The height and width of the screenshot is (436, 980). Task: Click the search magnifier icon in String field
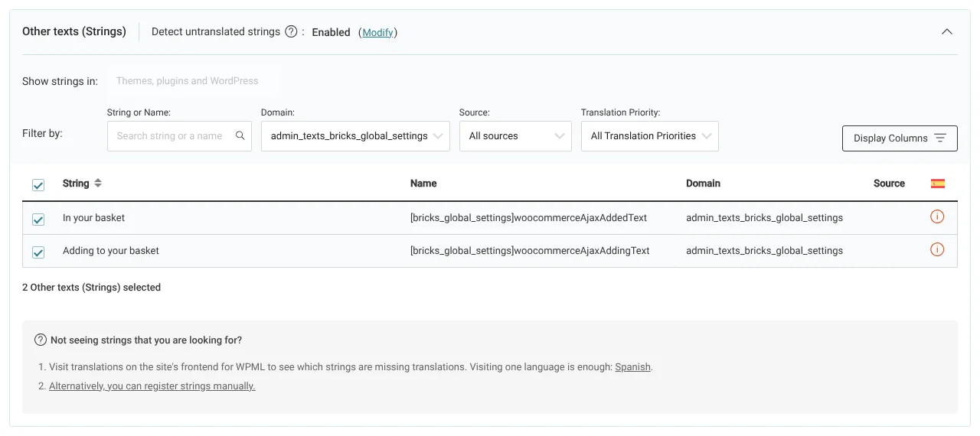[240, 135]
